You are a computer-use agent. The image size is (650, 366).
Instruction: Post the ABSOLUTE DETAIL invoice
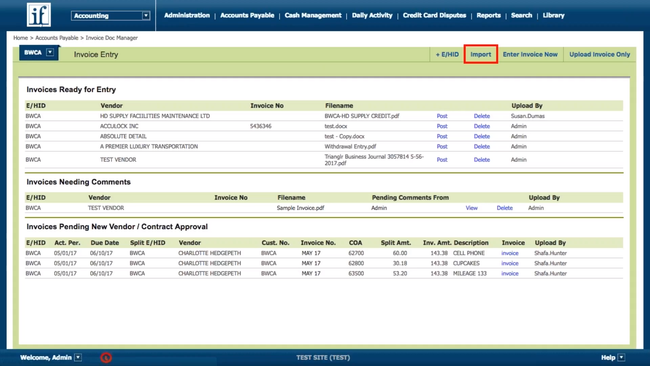(x=442, y=136)
